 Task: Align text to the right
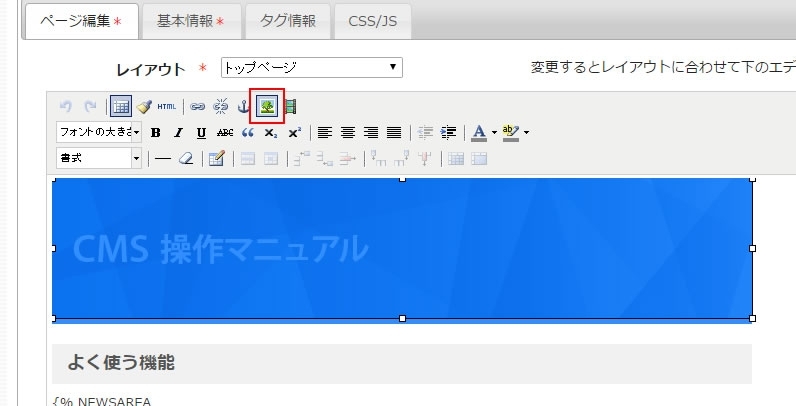(371, 133)
